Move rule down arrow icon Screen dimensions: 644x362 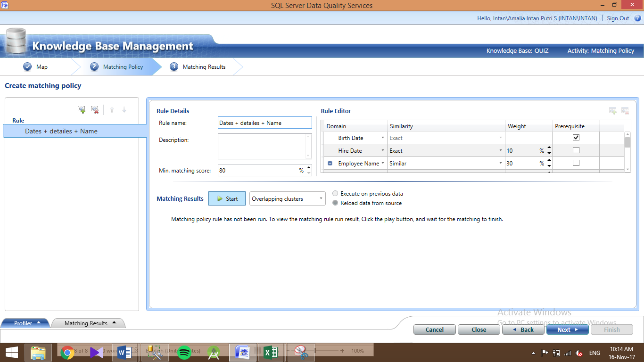pyautogui.click(x=124, y=110)
